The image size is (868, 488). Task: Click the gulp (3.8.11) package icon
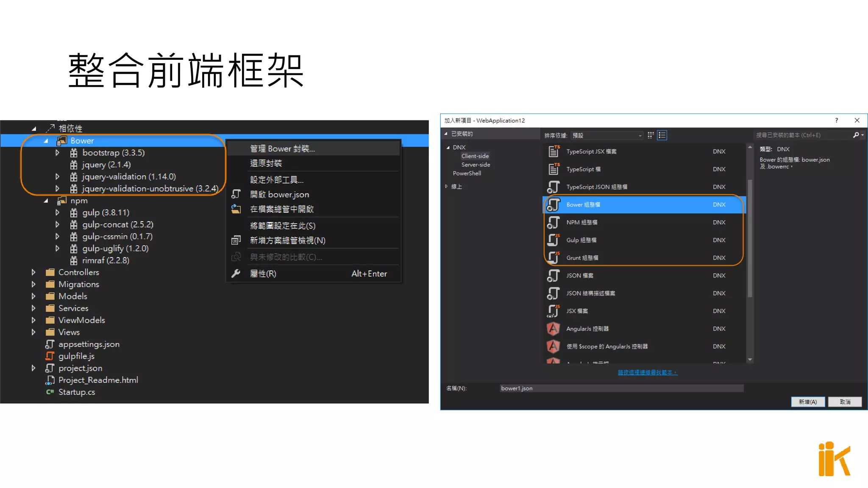coord(74,213)
